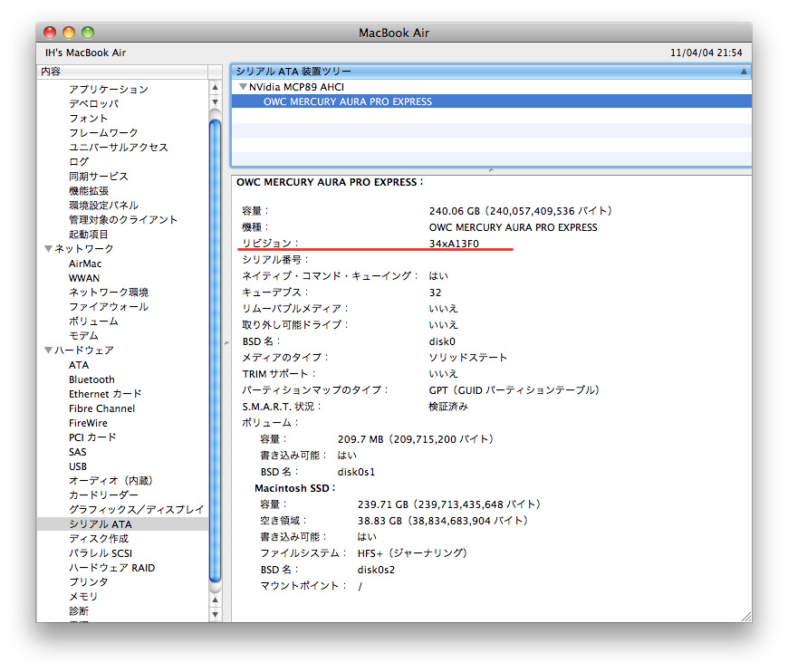Open AirMac in the sidebar
This screenshot has width=788, height=672.
click(x=85, y=264)
